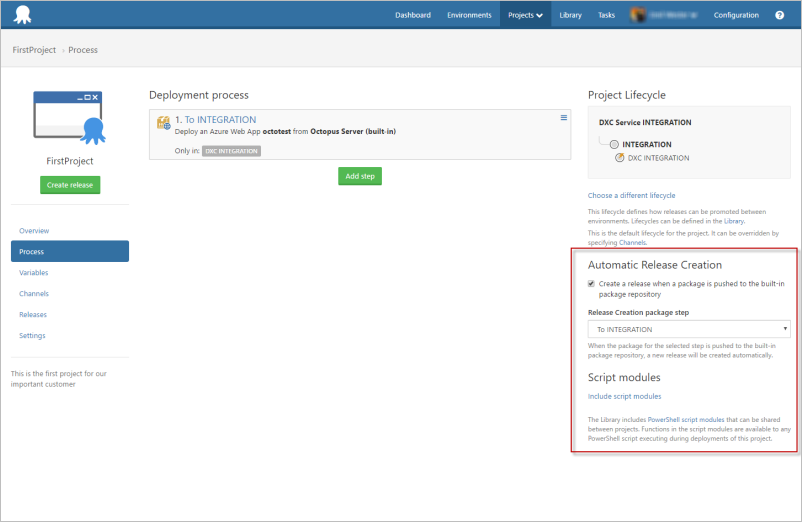Click the FirstProject breadcrumb link
Screen dimensions: 802x522
34,49
